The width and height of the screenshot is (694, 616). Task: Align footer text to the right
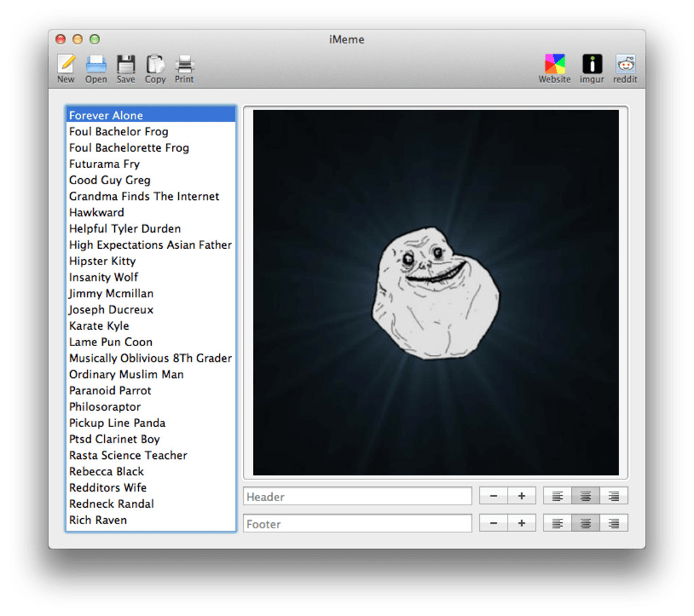point(614,524)
